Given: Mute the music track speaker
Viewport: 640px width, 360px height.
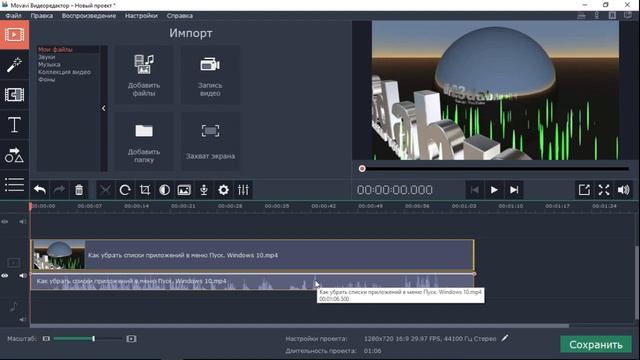Looking at the screenshot, I should (22, 319).
